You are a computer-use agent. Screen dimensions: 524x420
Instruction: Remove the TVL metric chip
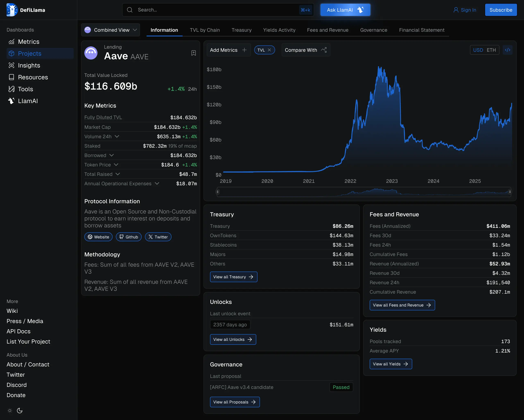point(269,50)
